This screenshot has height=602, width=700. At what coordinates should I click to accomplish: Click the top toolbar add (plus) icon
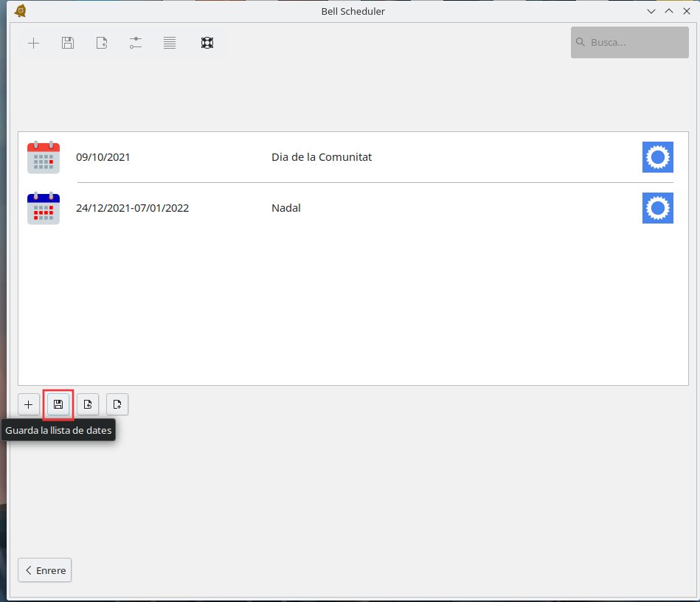[x=33, y=43]
